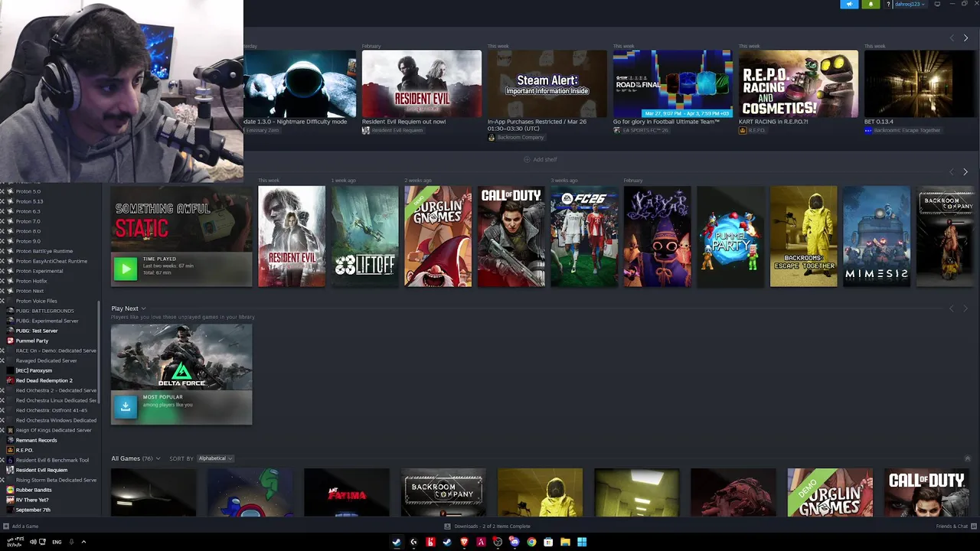The height and width of the screenshot is (551, 980).
Task: Click the ENG language indicator in system tray
Action: tap(57, 542)
